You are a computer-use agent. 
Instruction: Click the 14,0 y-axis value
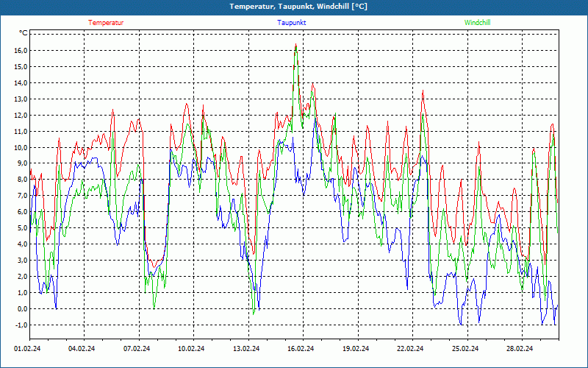coord(21,82)
